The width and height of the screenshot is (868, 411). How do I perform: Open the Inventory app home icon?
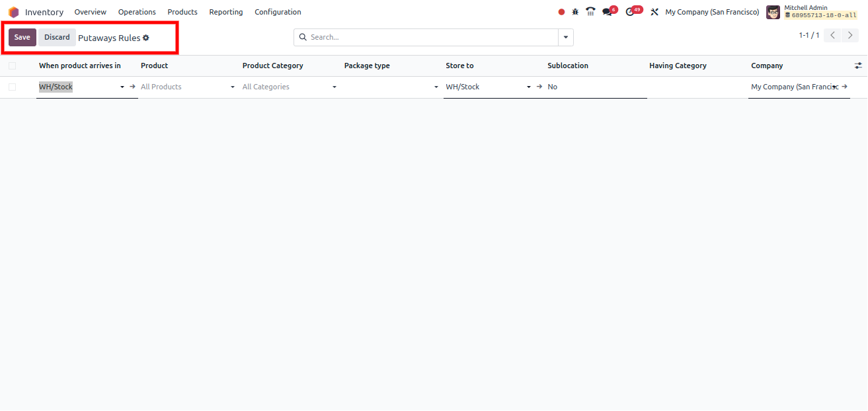[x=13, y=11]
